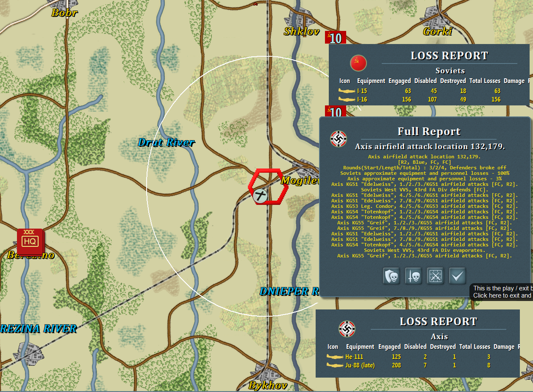
Task: Click the Ju-88 (late) engaged value 208
Action: pyautogui.click(x=396, y=365)
